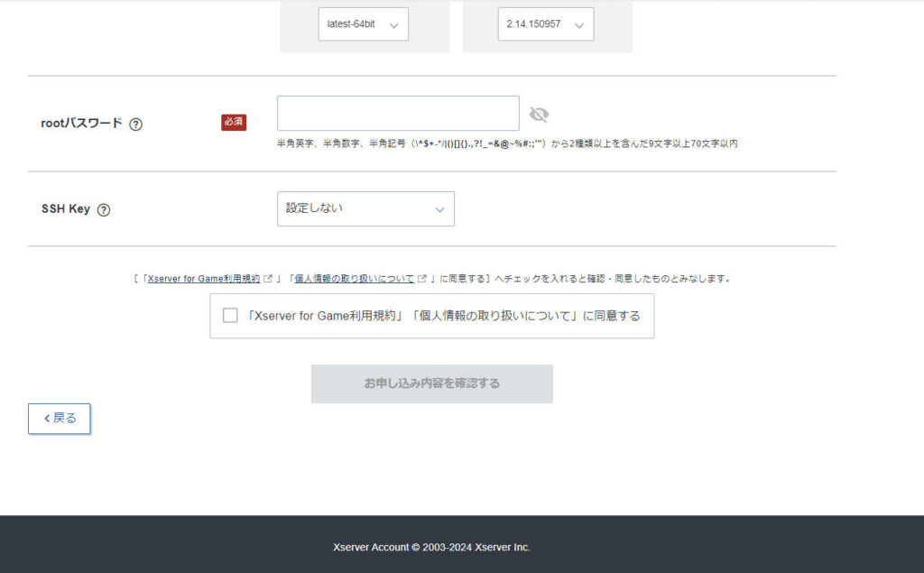
Task: Open the Xserver for Game利用規約 link
Action: coord(204,279)
